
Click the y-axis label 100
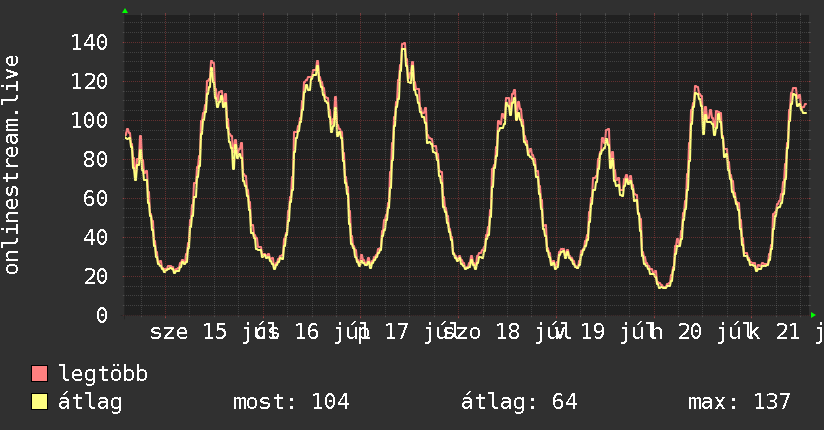click(x=89, y=120)
